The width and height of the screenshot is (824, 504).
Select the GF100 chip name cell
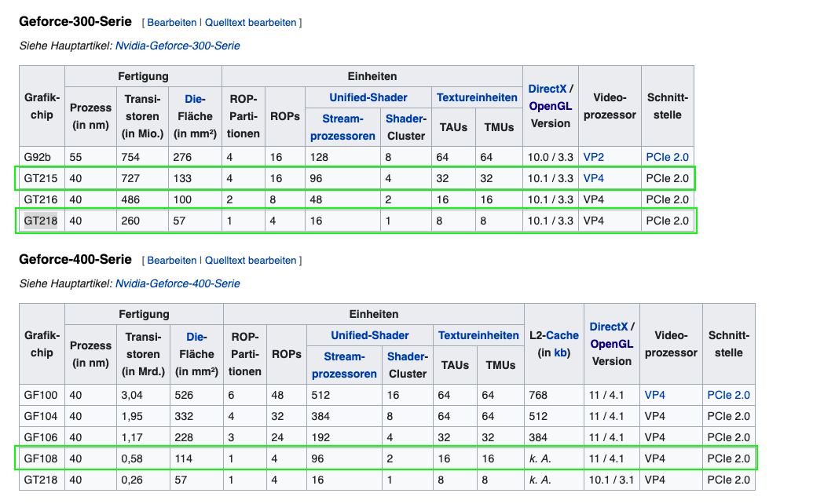tap(42, 395)
